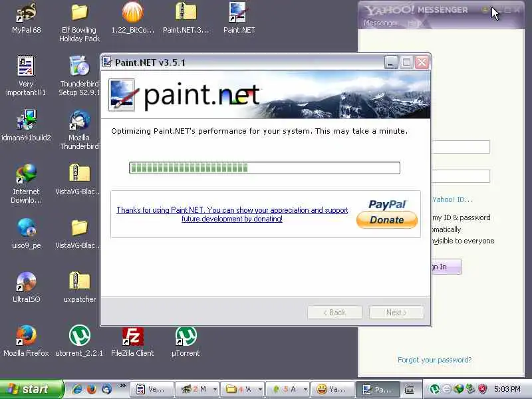Select the UltraISO desktop shortcut
This screenshot has width=532, height=399.
click(26, 287)
